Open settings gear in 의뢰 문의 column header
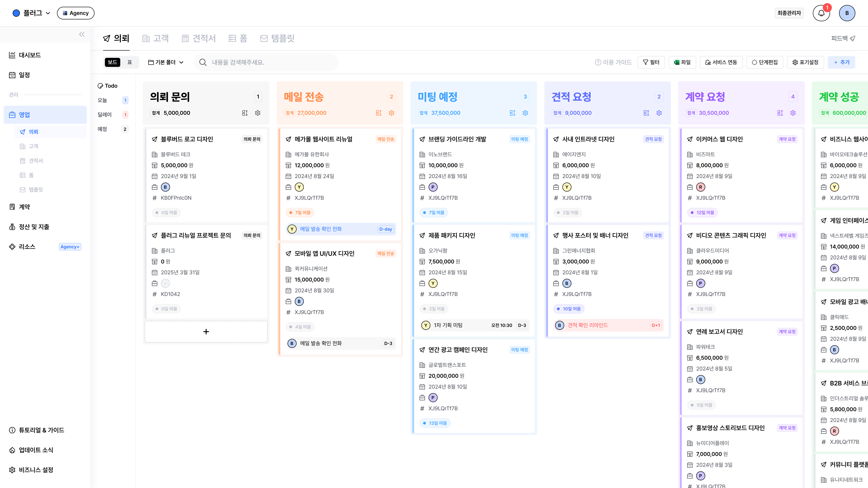This screenshot has width=868, height=488. click(258, 113)
